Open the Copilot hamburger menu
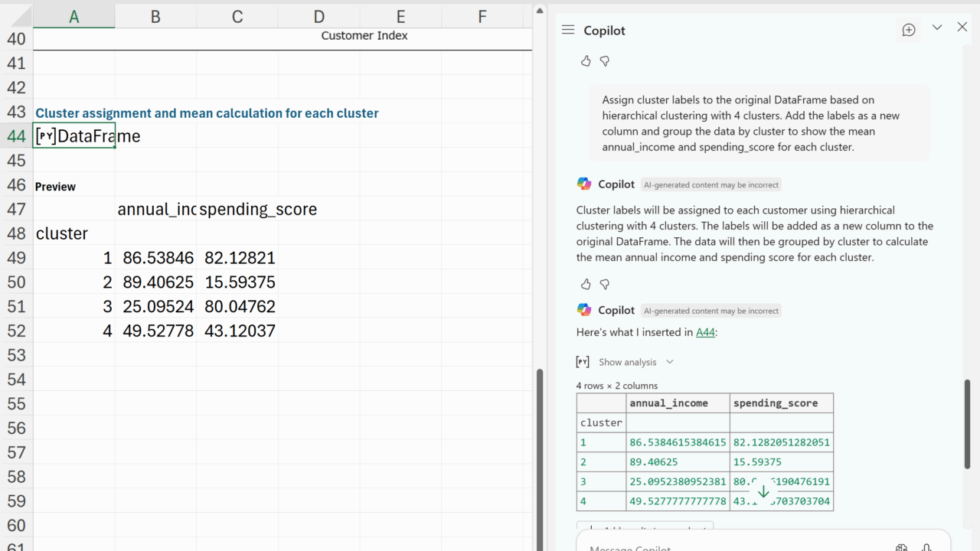 click(x=567, y=30)
